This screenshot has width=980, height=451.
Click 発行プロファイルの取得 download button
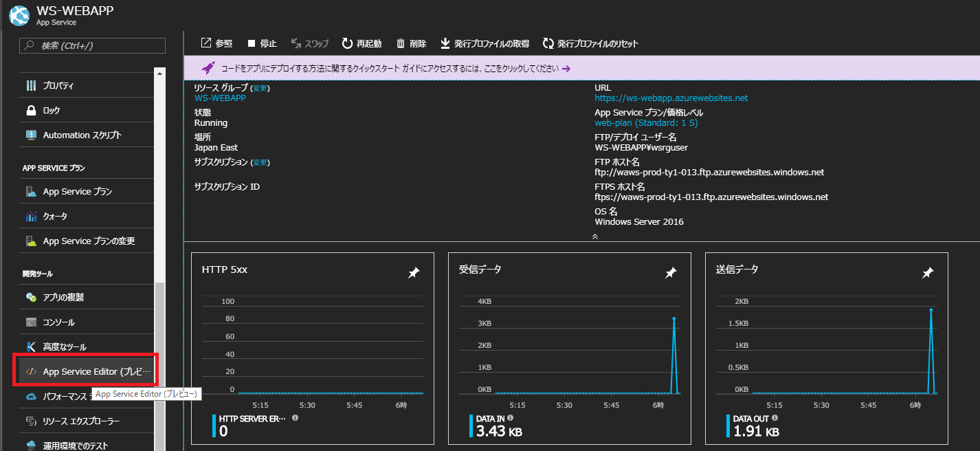[485, 43]
